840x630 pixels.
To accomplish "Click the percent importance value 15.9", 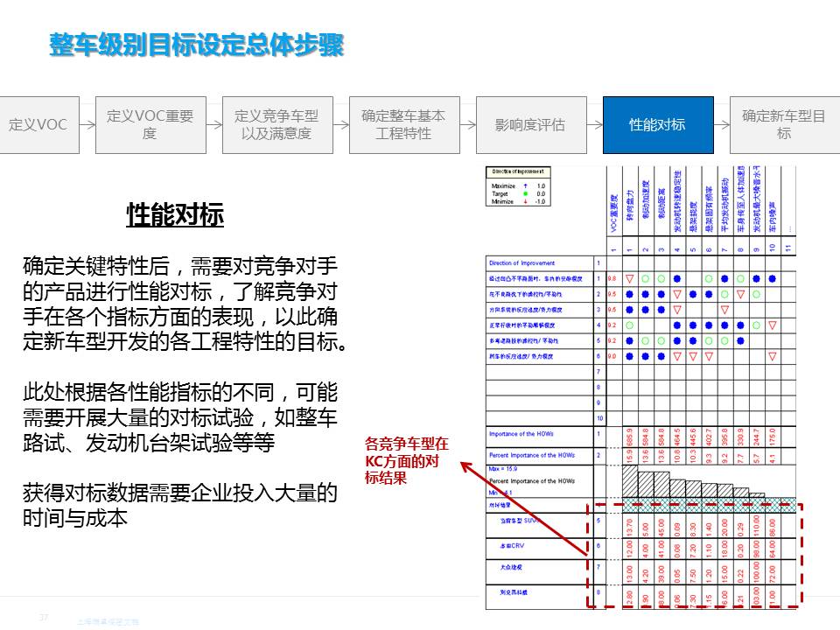I will point(629,457).
